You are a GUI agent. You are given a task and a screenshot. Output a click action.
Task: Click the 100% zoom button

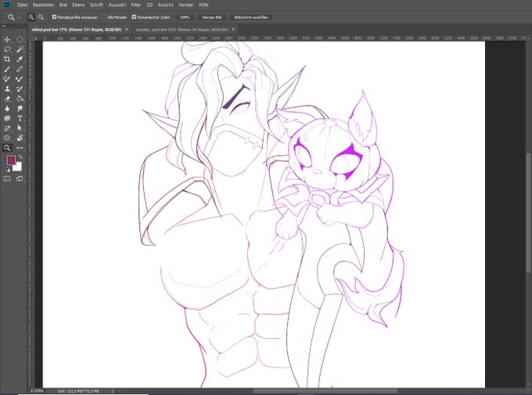pos(185,17)
